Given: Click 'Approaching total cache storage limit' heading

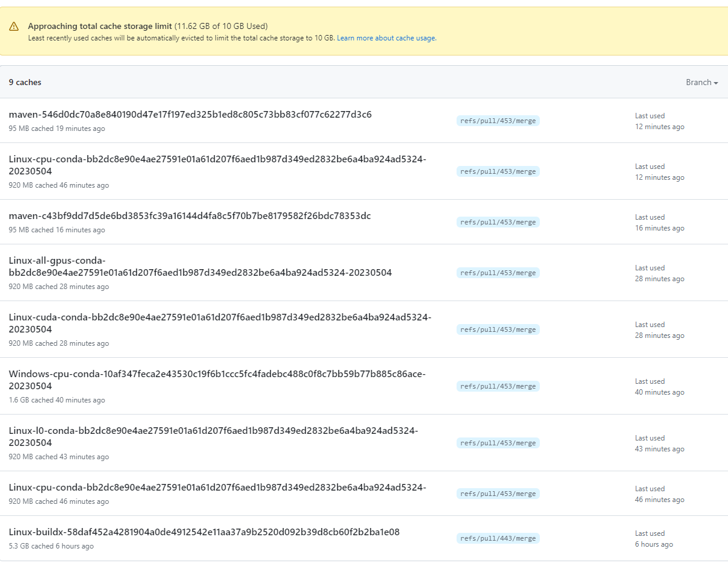Looking at the screenshot, I should [100, 27].
